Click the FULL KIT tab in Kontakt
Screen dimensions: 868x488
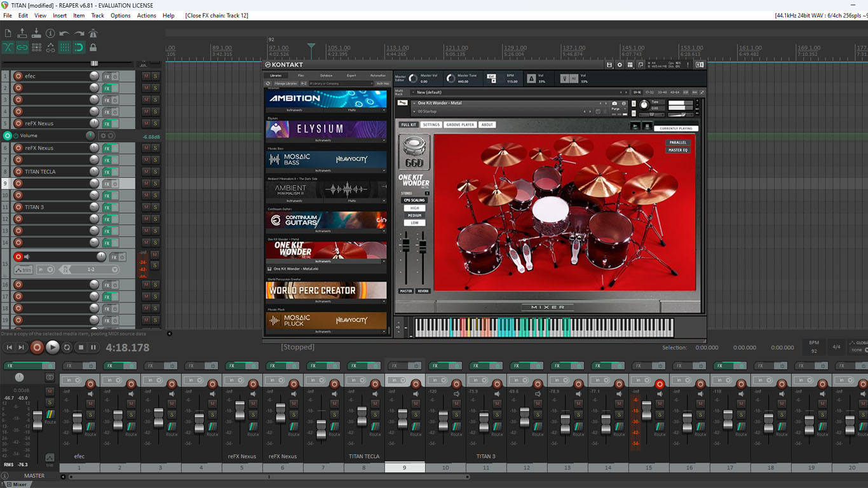[x=409, y=125]
